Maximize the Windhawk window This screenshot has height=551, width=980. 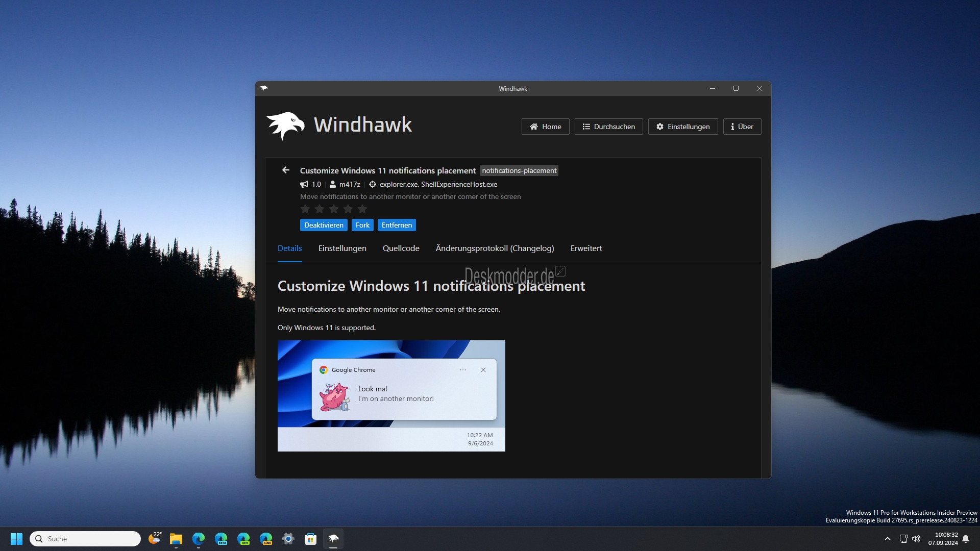pyautogui.click(x=736, y=88)
